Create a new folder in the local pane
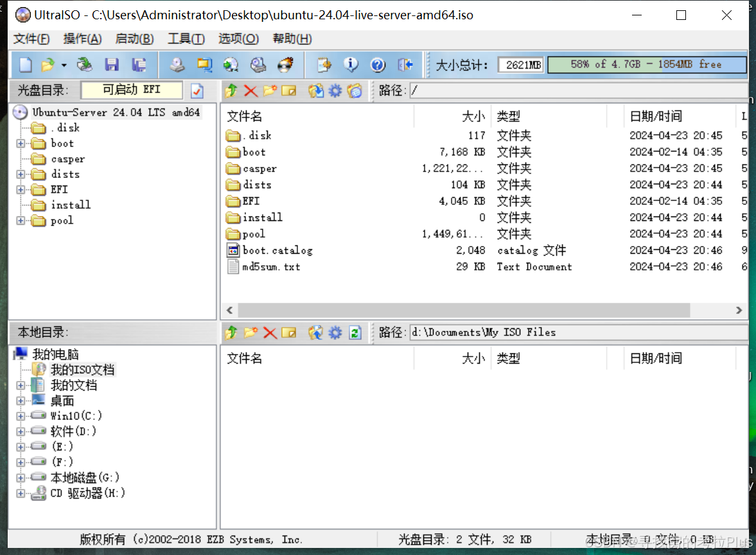756x555 pixels. pyautogui.click(x=251, y=333)
